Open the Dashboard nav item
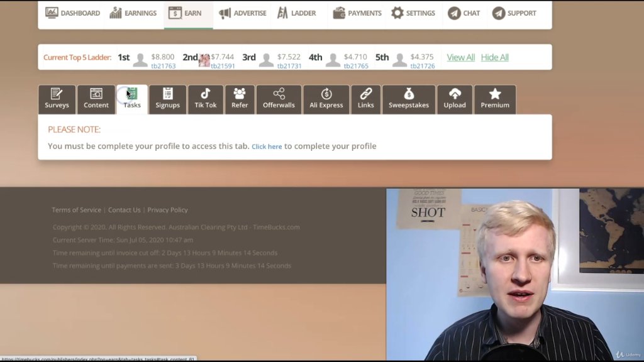This screenshot has height=362, width=644. pos(72,13)
